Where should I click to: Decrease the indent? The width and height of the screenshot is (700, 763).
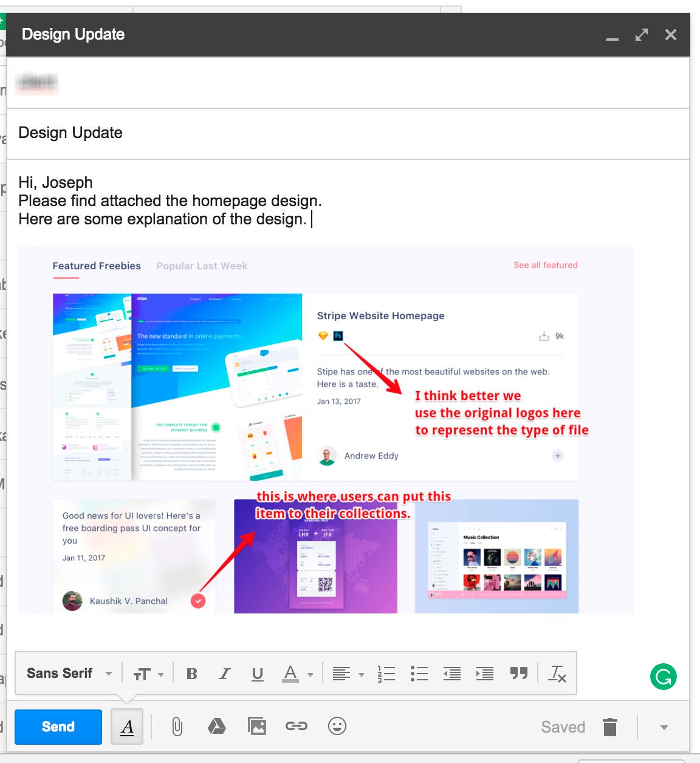452,674
